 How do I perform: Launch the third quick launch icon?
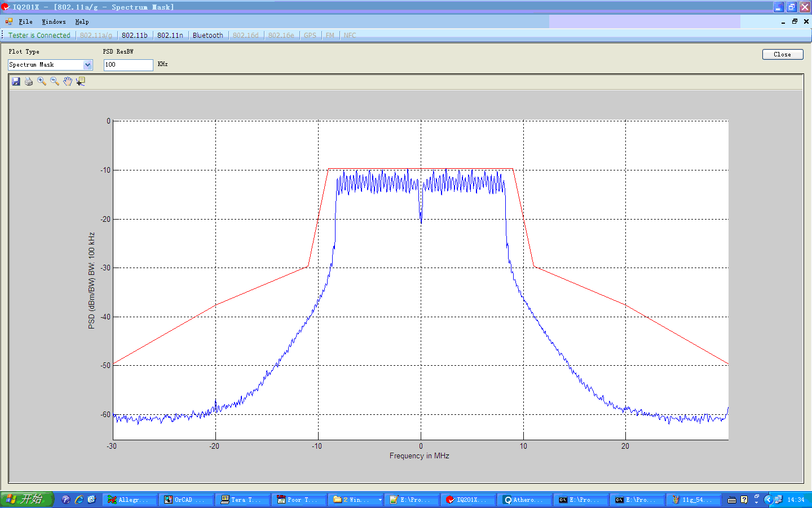click(x=92, y=500)
